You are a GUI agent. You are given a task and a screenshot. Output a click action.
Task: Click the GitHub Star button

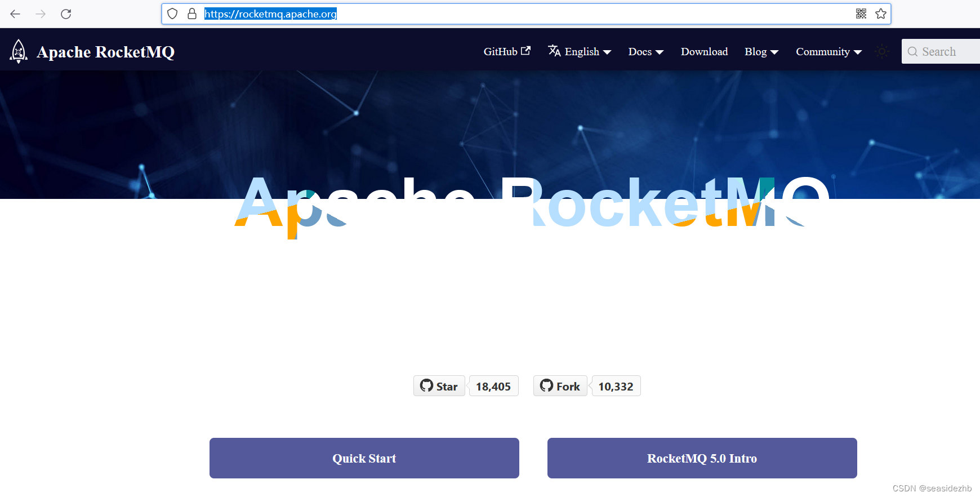(439, 386)
